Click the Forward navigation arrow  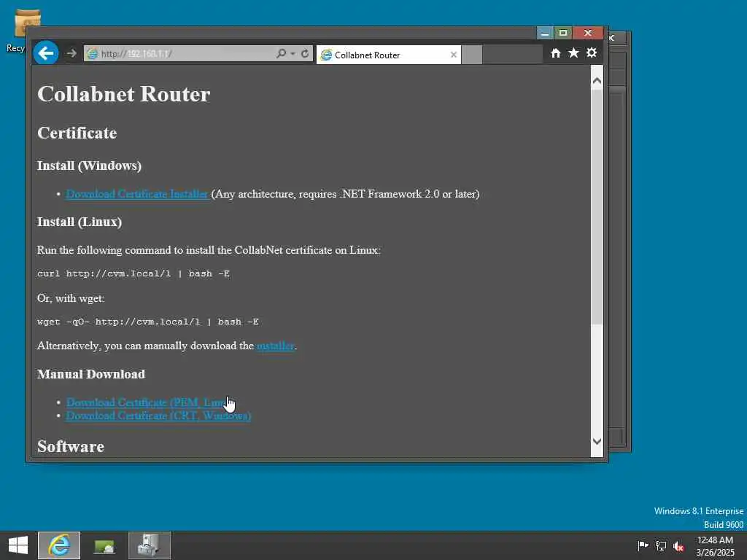pos(71,53)
